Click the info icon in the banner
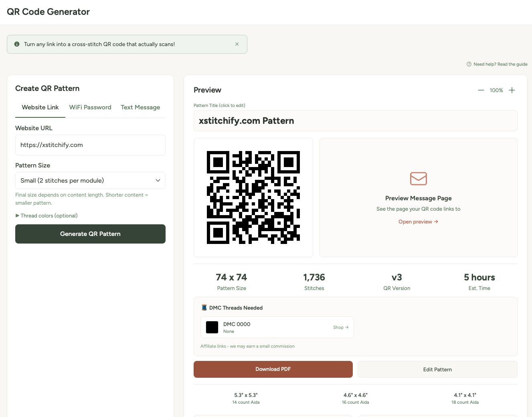This screenshot has height=417, width=532. tap(16, 44)
